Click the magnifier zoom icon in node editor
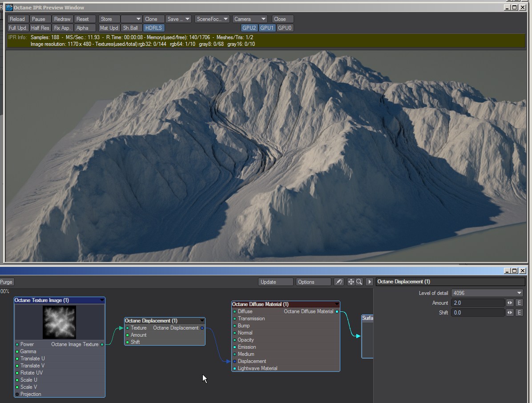Screen dimensions: 532x403 359,282
